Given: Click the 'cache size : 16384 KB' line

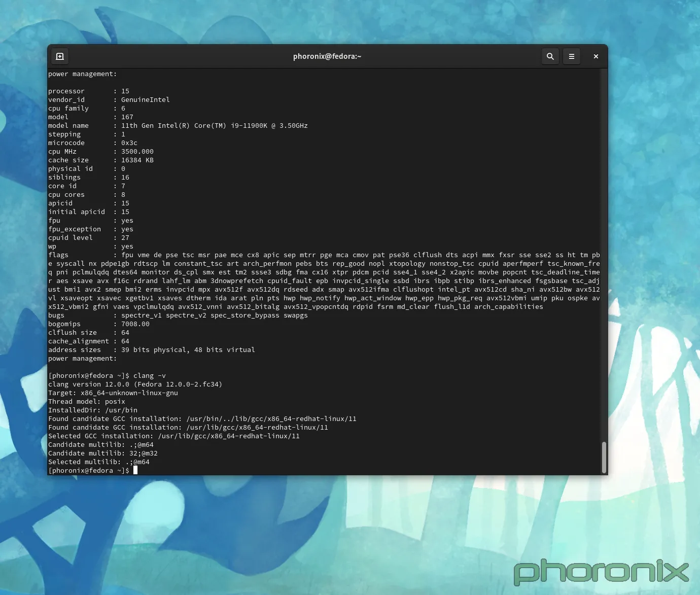Looking at the screenshot, I should [x=101, y=160].
